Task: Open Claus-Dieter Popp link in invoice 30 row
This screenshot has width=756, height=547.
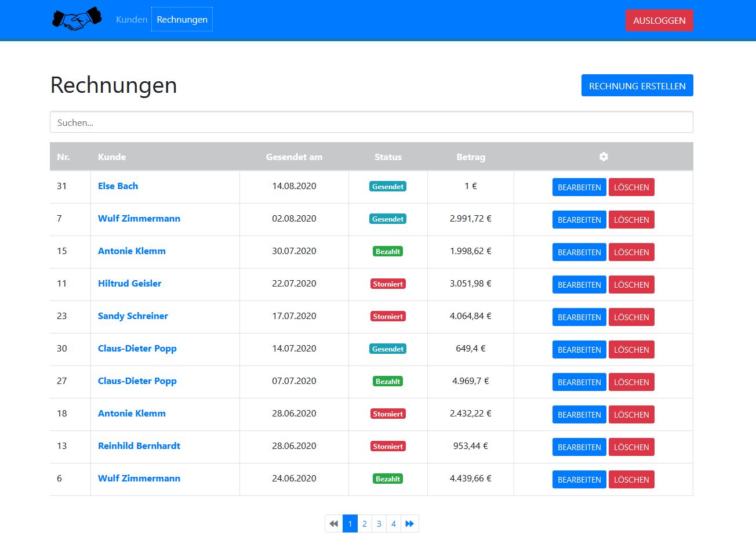Action: [137, 349]
